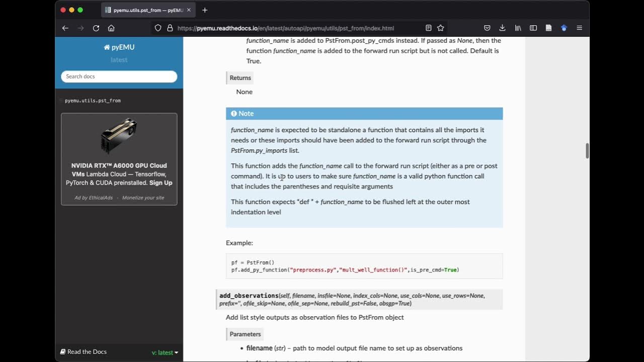Viewport: 644px width, 362px height.
Task: Expand the Read the Docs version selector
Action: click(165, 352)
